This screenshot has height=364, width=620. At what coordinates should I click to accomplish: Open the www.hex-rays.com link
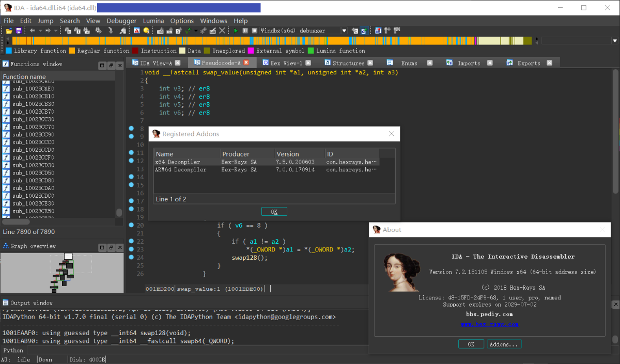point(489,324)
